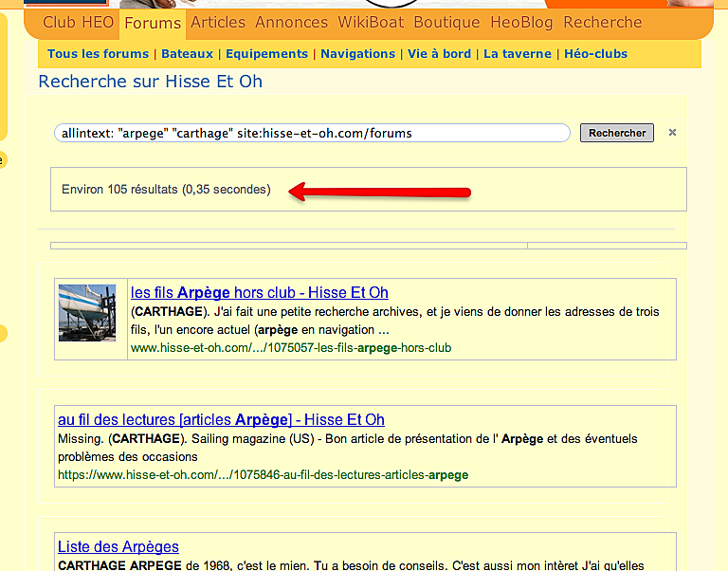Click URL 1075846-au-fil-des-lectures-articles-arpege

click(263, 475)
